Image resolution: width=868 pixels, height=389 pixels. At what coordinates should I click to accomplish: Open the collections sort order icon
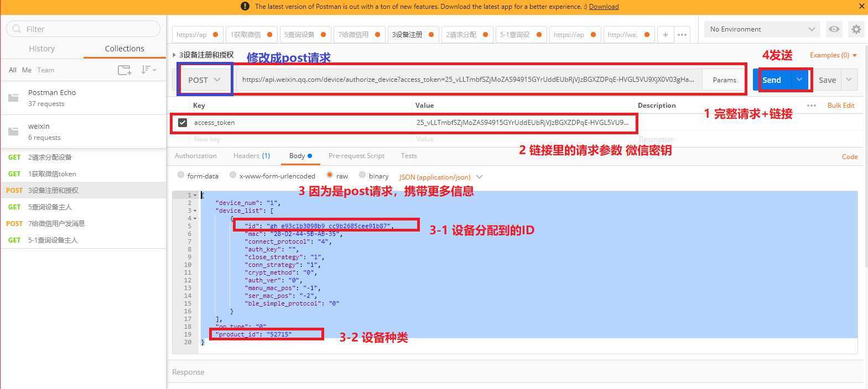pos(148,70)
